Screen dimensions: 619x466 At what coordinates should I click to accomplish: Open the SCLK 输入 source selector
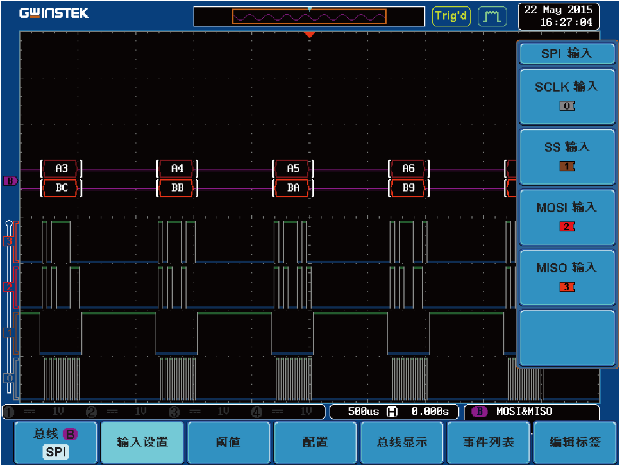point(566,96)
